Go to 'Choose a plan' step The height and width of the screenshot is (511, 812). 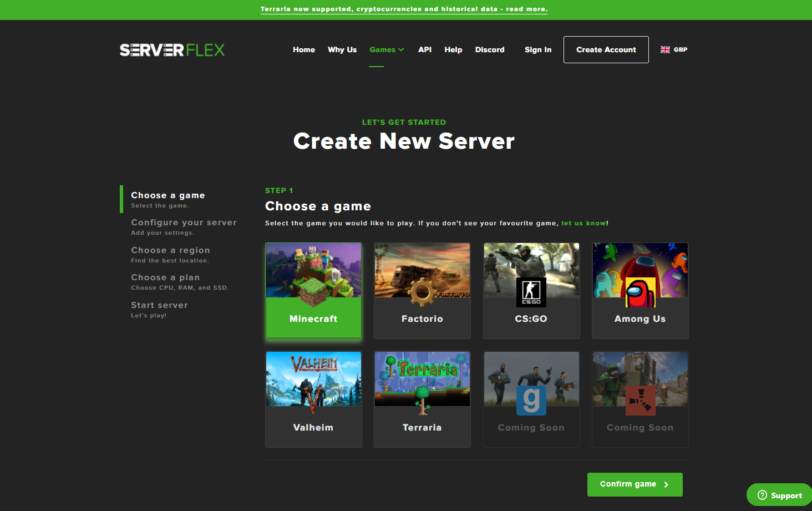[x=180, y=282]
